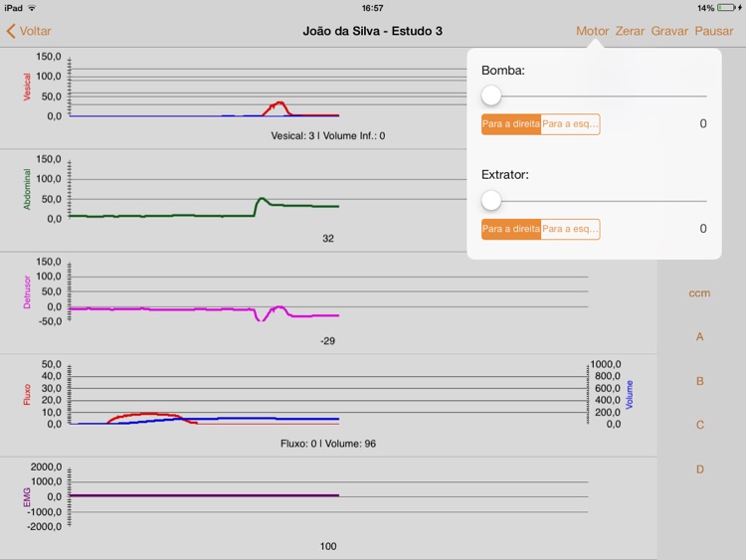746x560 pixels.
Task: Click the 'Extrator:' label
Action: pos(504,175)
